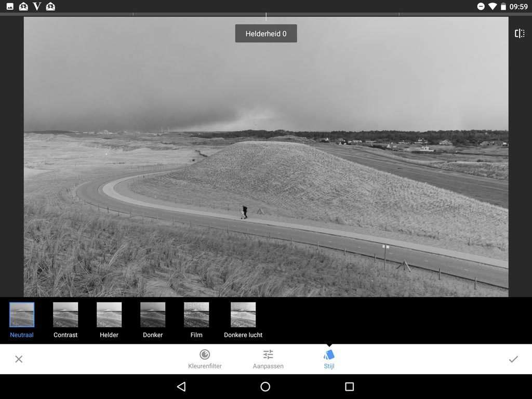The image size is (532, 399).
Task: Apply the Contrast style
Action: click(65, 314)
